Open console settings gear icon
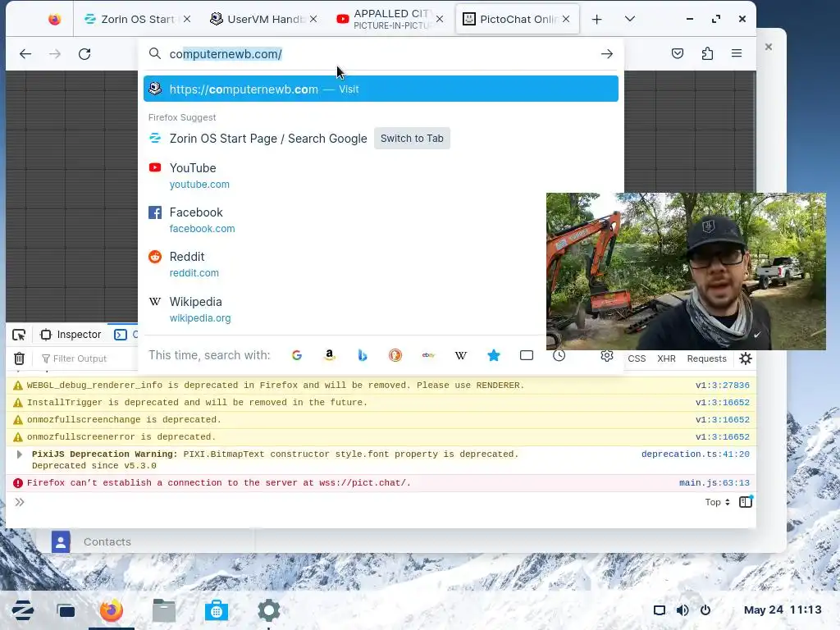The width and height of the screenshot is (840, 630). pyautogui.click(x=746, y=358)
